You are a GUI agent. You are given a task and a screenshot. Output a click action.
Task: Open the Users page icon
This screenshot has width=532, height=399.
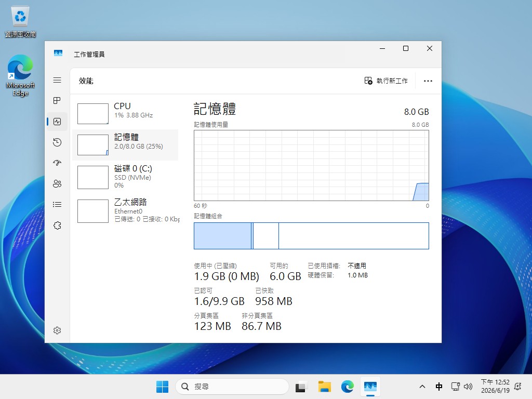(57, 183)
